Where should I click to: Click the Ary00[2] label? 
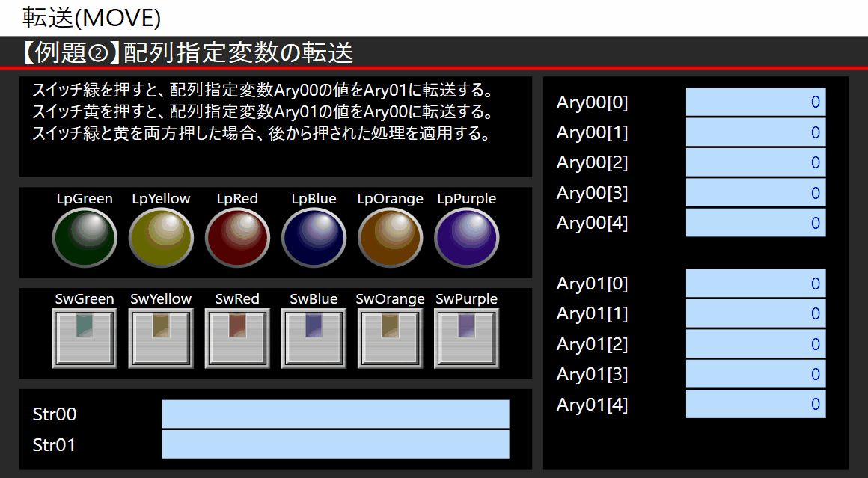[593, 162]
